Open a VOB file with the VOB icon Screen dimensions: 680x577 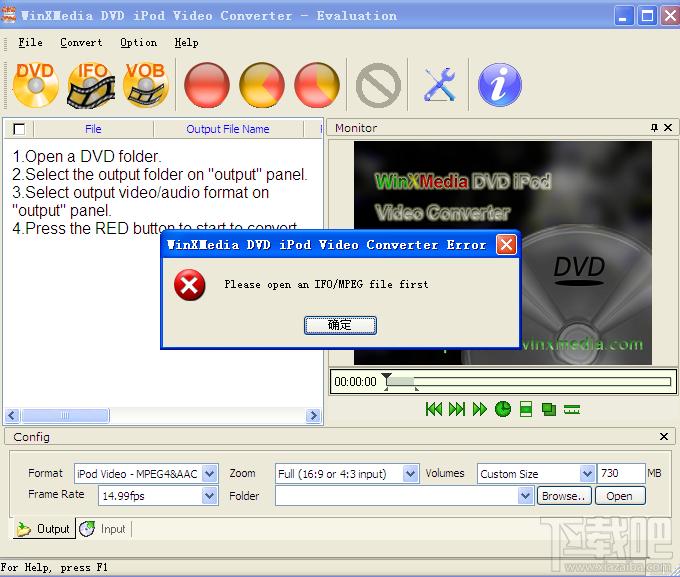click(145, 85)
